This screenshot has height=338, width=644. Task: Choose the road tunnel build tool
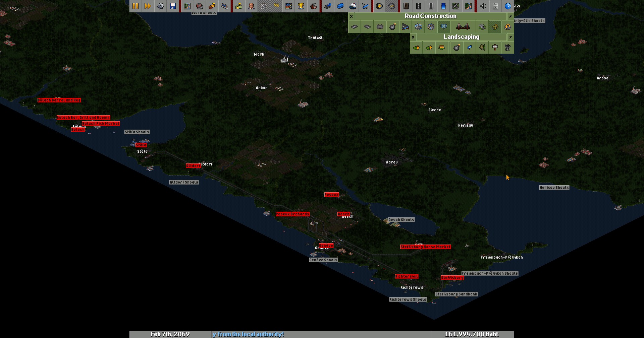point(482,27)
